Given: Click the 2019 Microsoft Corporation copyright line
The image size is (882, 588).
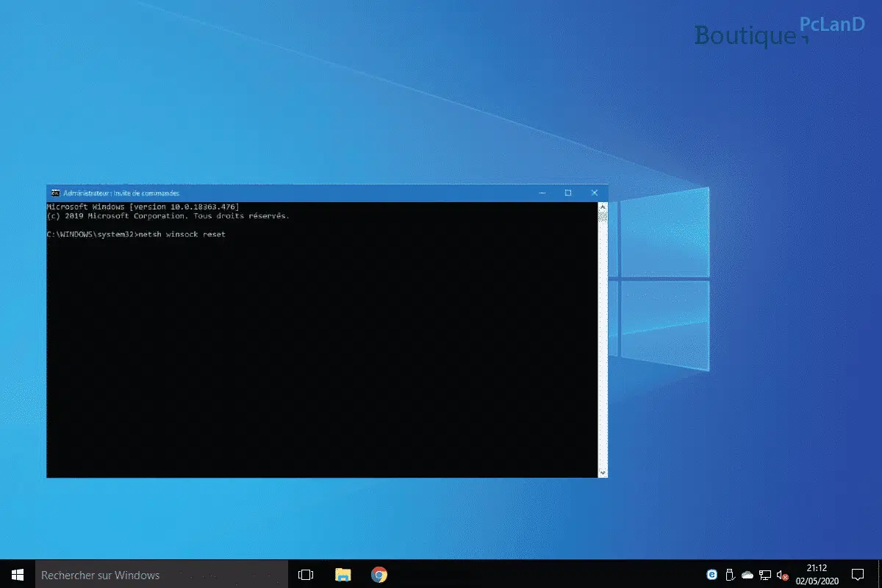Looking at the screenshot, I should coord(168,216).
